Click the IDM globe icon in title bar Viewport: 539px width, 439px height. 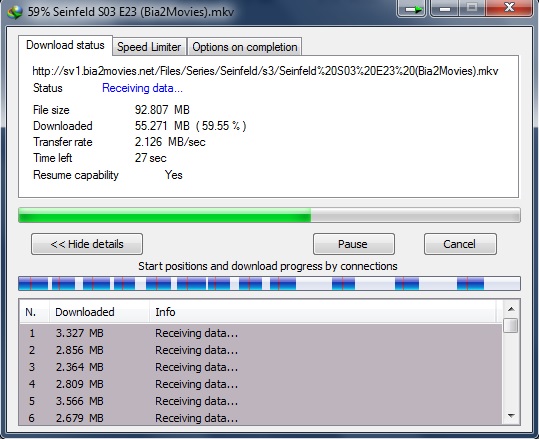click(x=14, y=12)
